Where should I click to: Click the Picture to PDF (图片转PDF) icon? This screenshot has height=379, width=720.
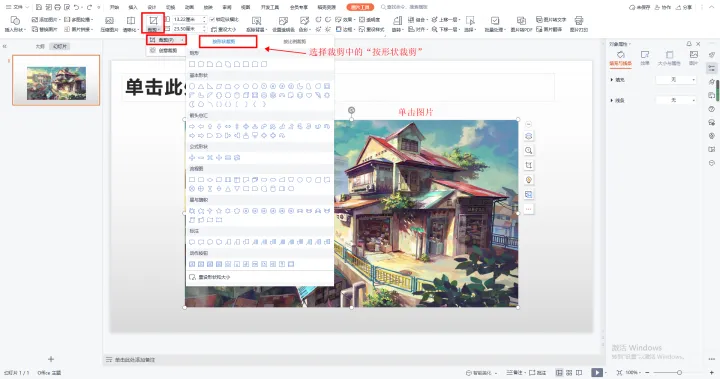(521, 21)
